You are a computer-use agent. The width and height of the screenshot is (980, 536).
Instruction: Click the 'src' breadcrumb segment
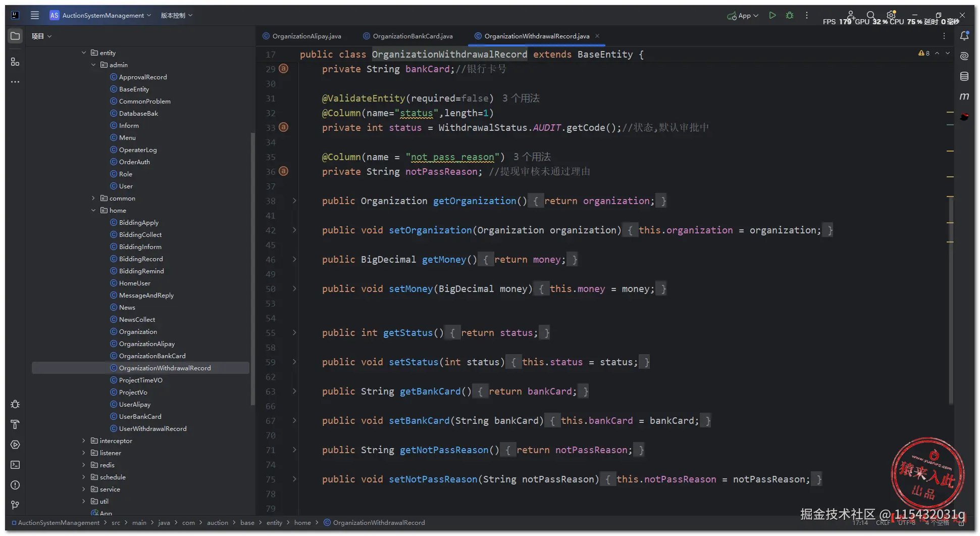(x=116, y=522)
